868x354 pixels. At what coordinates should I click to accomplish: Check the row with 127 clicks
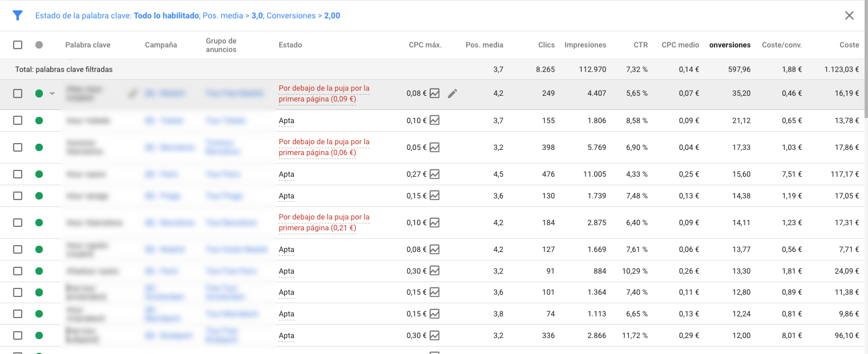click(x=18, y=249)
